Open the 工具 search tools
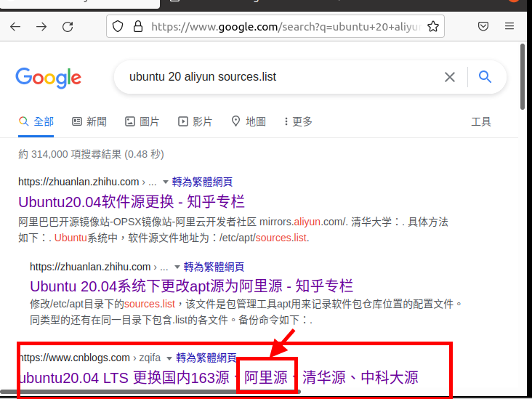The height and width of the screenshot is (399, 532). click(481, 121)
